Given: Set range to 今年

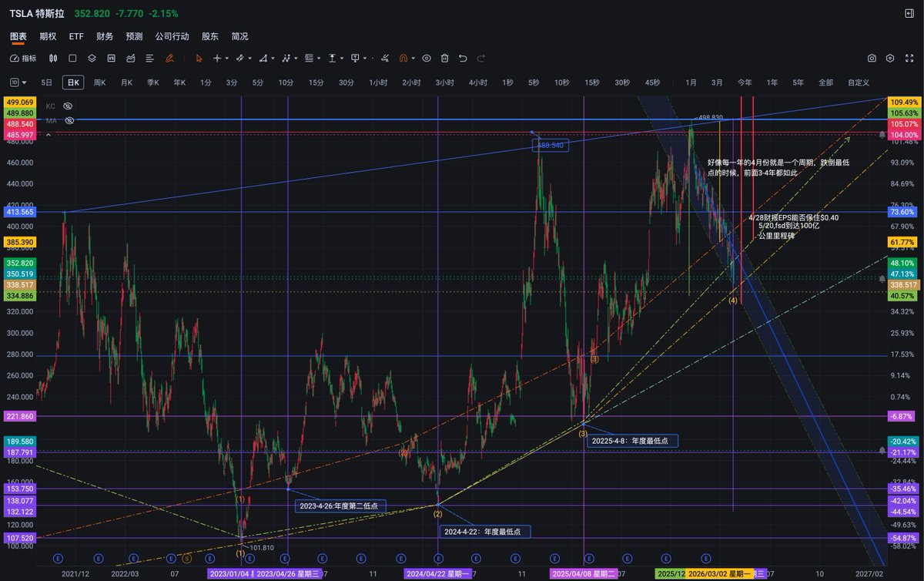Looking at the screenshot, I should click(x=745, y=82).
